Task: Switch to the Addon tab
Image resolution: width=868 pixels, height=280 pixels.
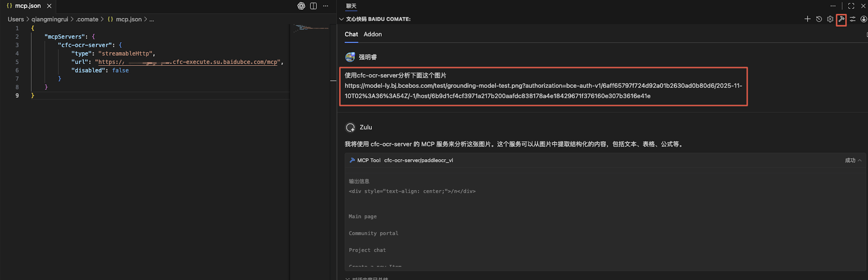Action: [x=372, y=34]
